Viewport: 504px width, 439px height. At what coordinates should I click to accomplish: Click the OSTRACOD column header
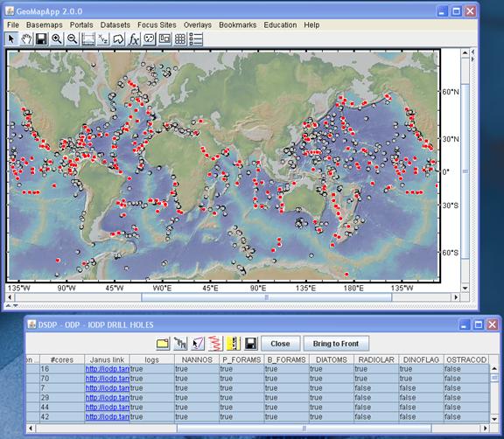[x=466, y=360]
